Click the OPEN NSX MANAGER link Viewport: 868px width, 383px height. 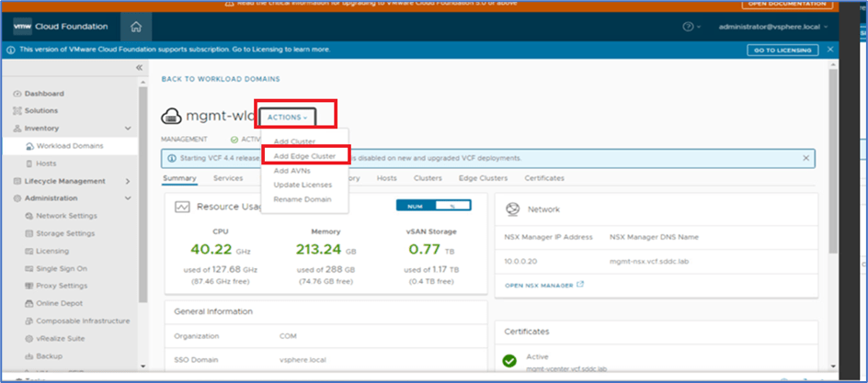[x=544, y=286]
